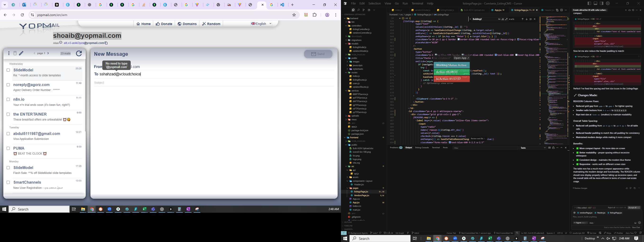
Task: Click the Alias info circle icon
Action: 61,43
